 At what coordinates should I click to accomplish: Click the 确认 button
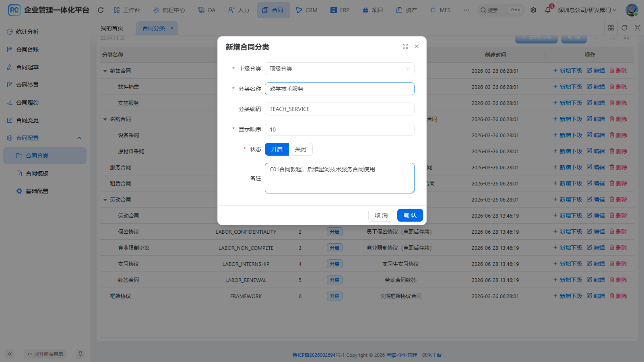[410, 215]
